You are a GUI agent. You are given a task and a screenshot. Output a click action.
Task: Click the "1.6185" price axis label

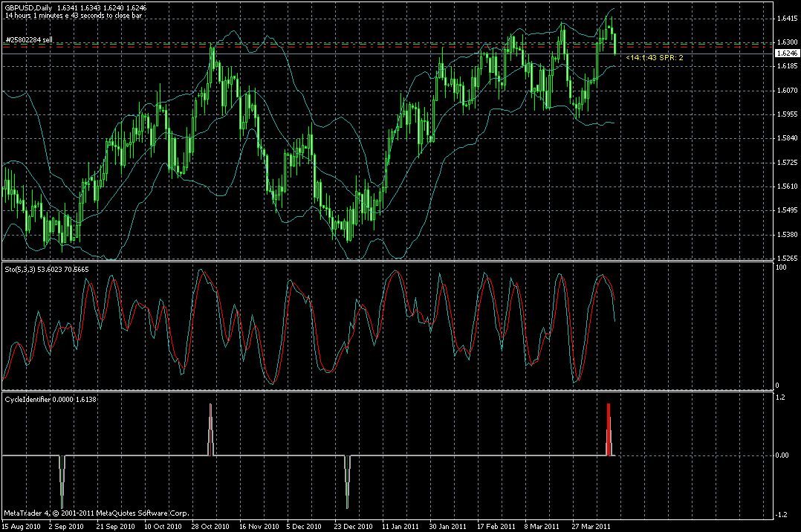tap(787, 66)
